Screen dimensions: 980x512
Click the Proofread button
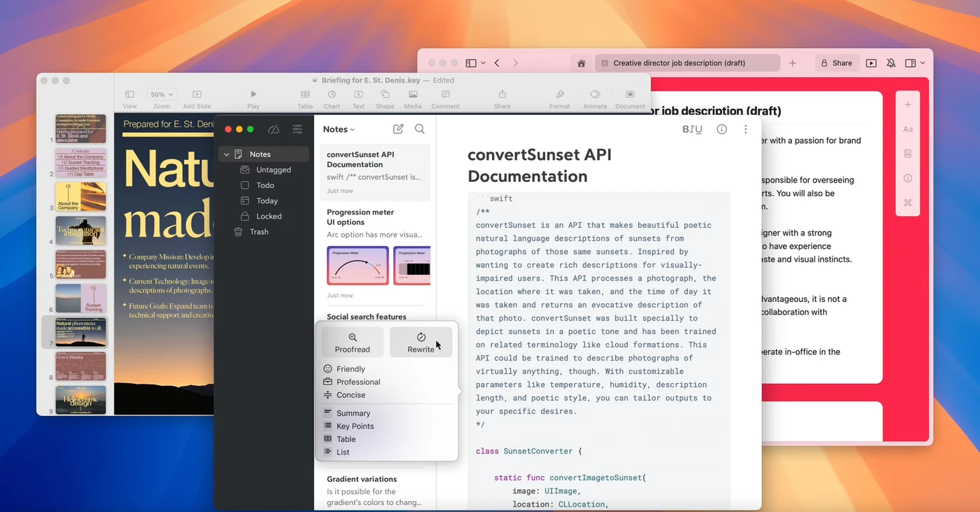pyautogui.click(x=352, y=342)
